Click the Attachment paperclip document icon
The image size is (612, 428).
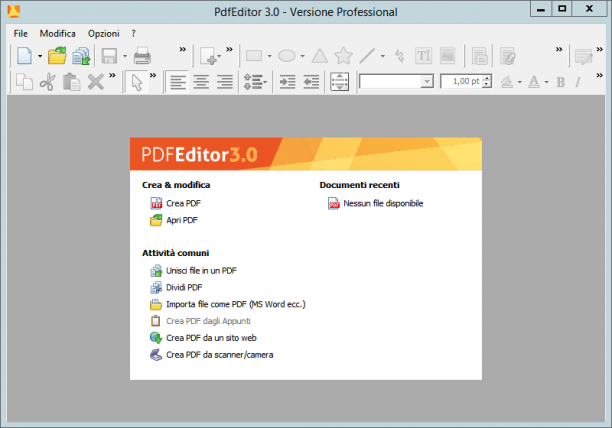point(508,56)
